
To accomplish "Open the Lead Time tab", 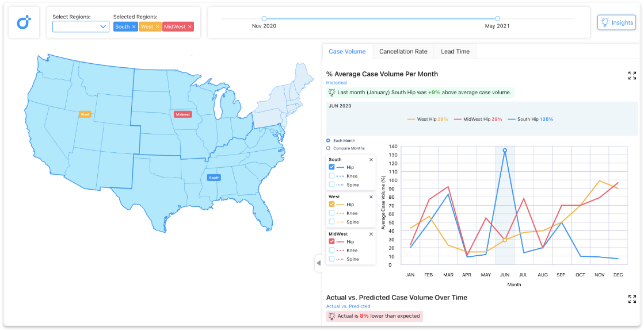I will tap(455, 51).
